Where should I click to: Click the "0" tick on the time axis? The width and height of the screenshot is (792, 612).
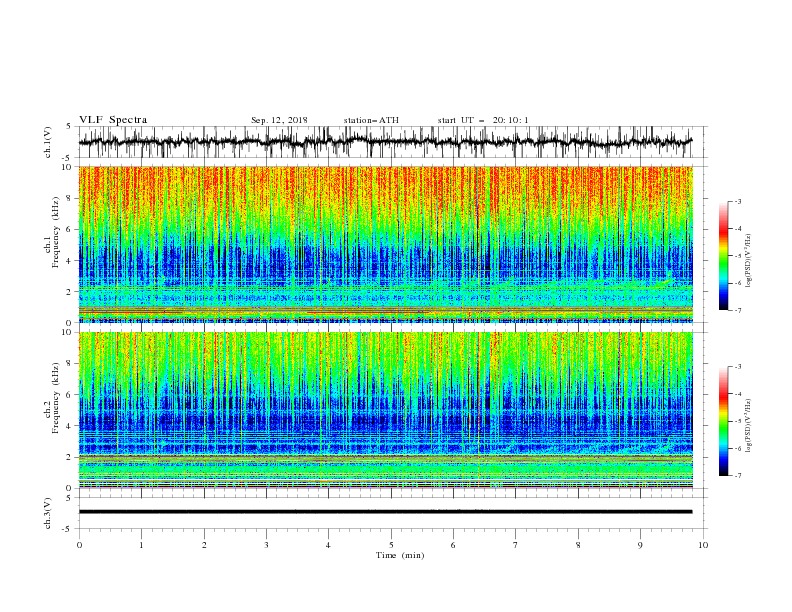coord(79,545)
